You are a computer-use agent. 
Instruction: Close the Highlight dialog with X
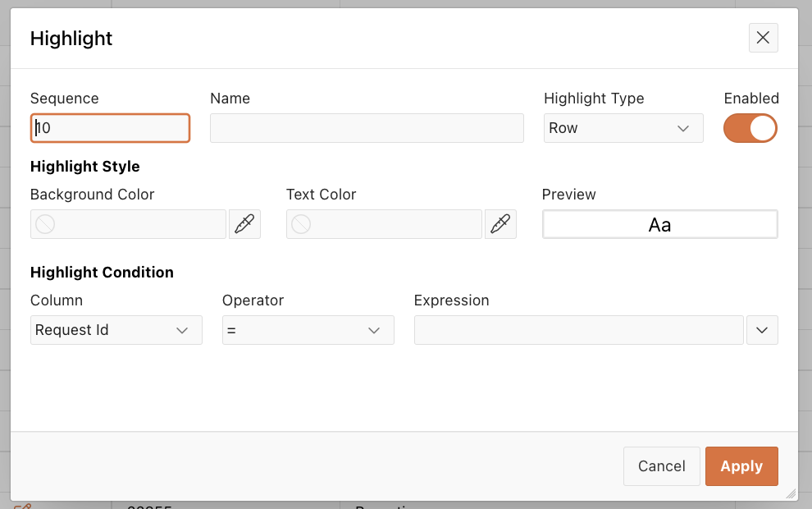(x=763, y=38)
